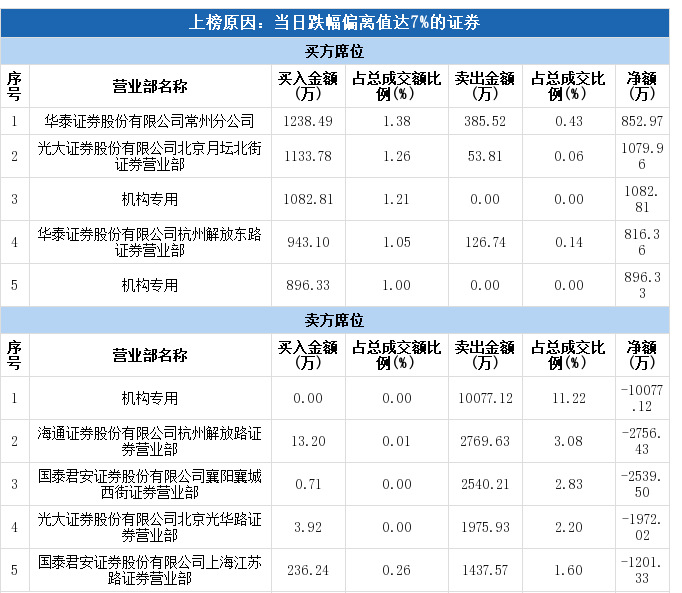Select percentage 11.22 in seller table
682x593 pixels.
click(569, 398)
